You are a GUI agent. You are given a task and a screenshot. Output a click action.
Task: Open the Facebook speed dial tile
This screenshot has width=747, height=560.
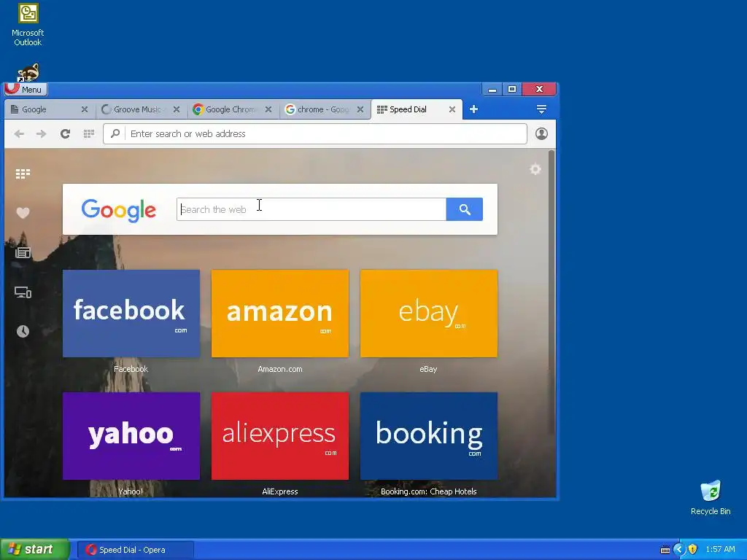(131, 314)
